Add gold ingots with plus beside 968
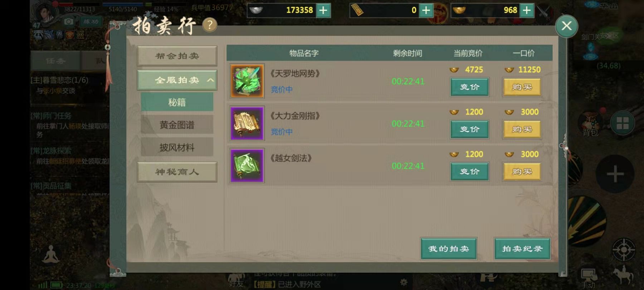 527,10
